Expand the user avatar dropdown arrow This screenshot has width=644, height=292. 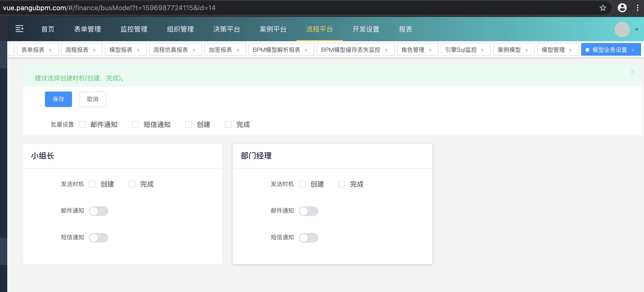coord(637,30)
